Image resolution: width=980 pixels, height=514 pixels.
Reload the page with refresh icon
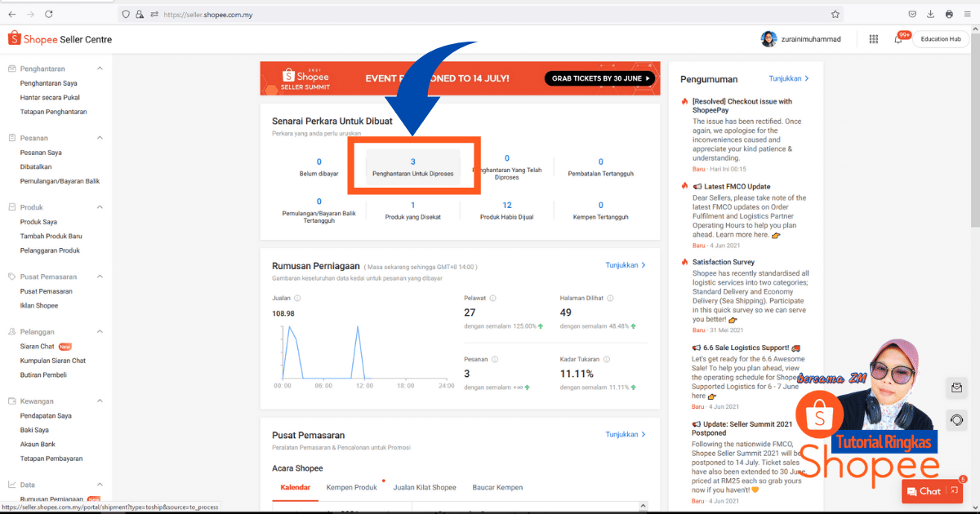49,14
